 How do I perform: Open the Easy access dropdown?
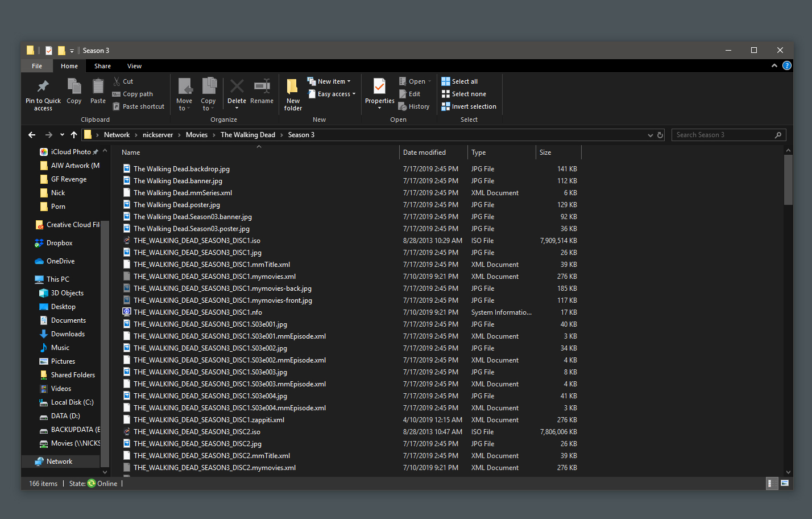click(332, 94)
